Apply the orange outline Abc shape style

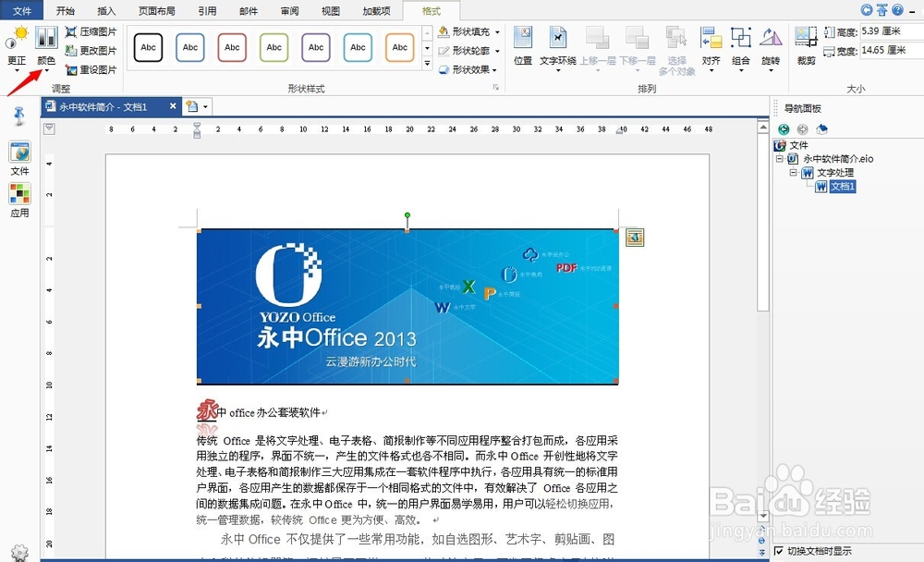click(x=400, y=48)
